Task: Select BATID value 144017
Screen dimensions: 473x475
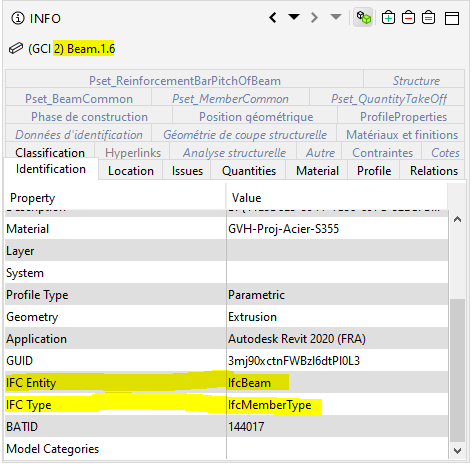Action: [246, 427]
